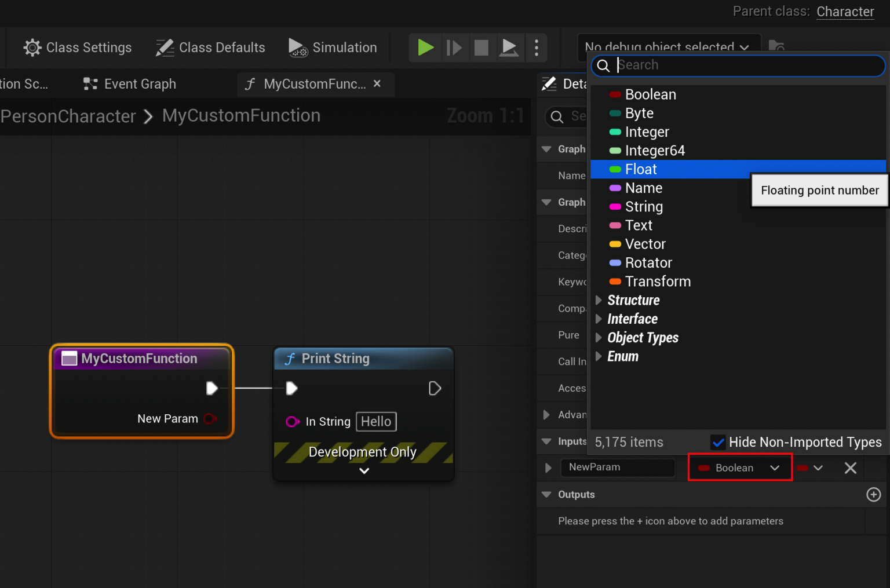Open the Character parent class link
This screenshot has height=588, width=890.
click(845, 12)
